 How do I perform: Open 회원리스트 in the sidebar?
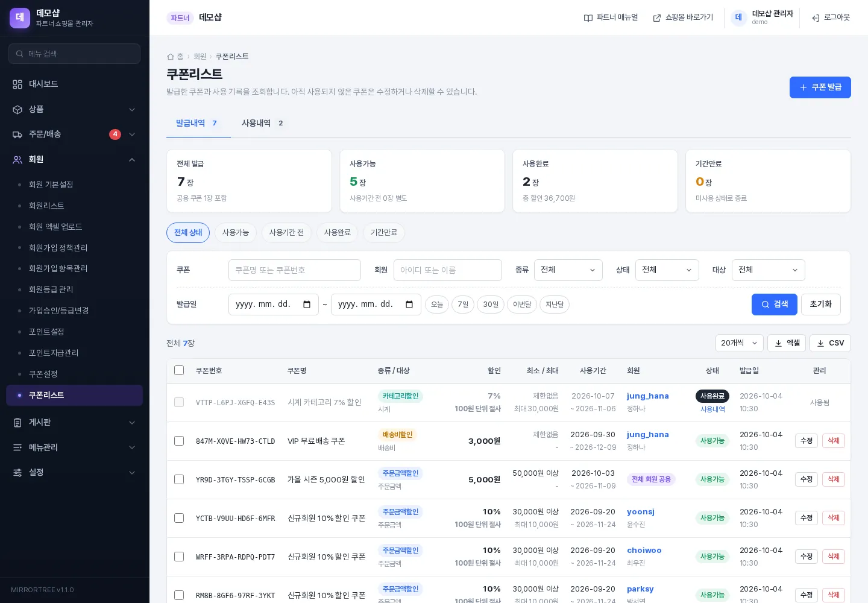(x=74, y=206)
